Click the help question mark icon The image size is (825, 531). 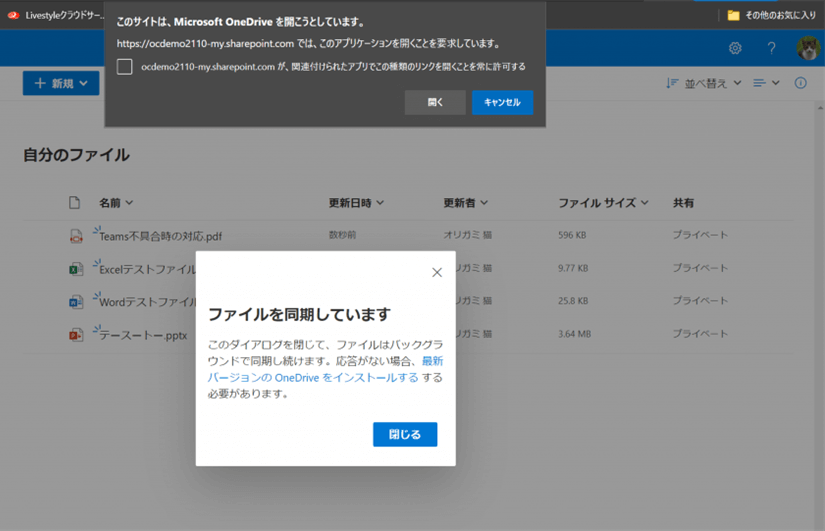(x=771, y=48)
